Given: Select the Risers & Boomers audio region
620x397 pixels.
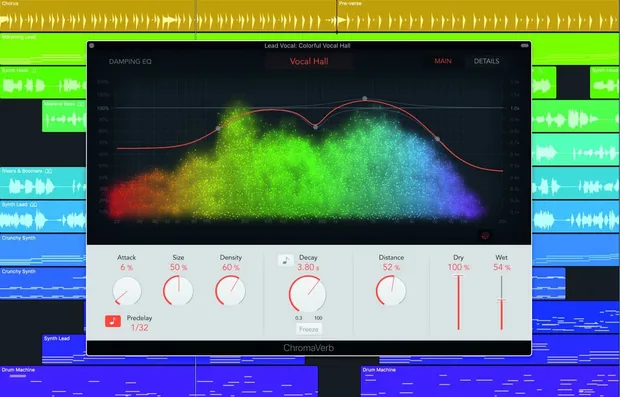Looking at the screenshot, I should pos(43,183).
